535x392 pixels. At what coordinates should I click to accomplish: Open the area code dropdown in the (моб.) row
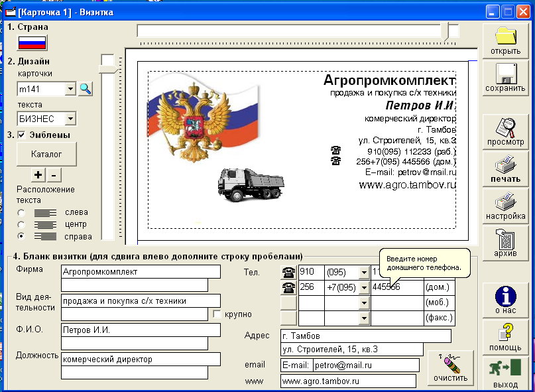[365, 303]
